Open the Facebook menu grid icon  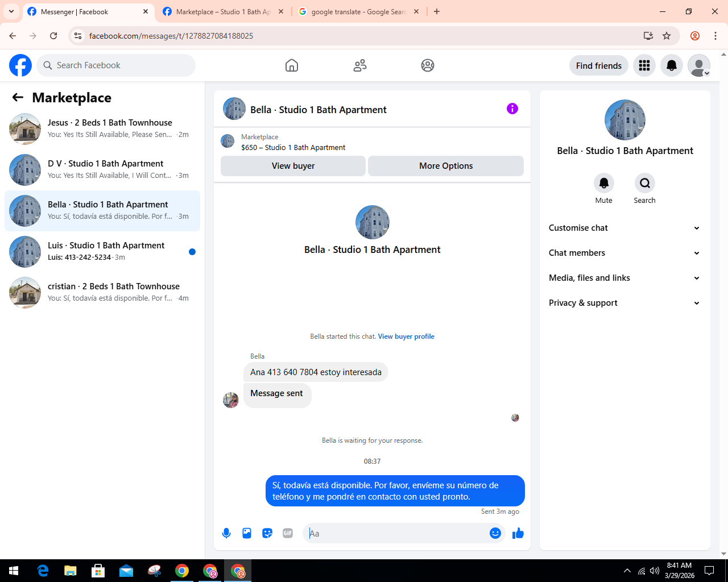point(644,65)
